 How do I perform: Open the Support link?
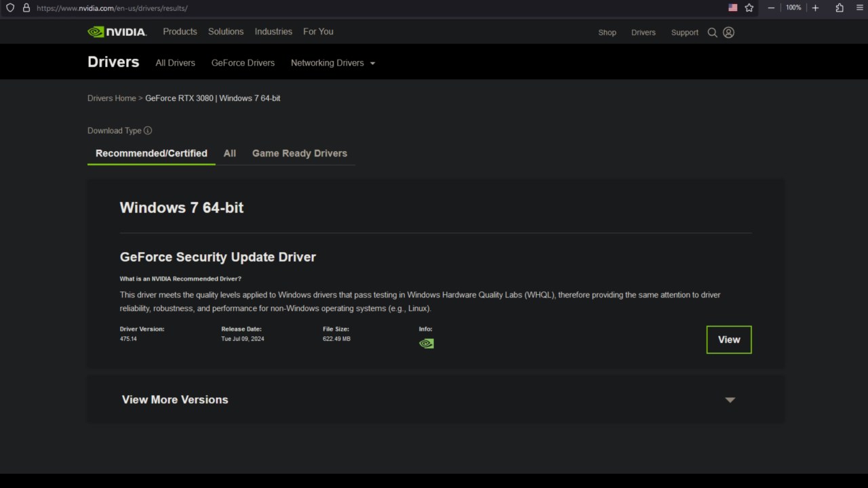[685, 33]
